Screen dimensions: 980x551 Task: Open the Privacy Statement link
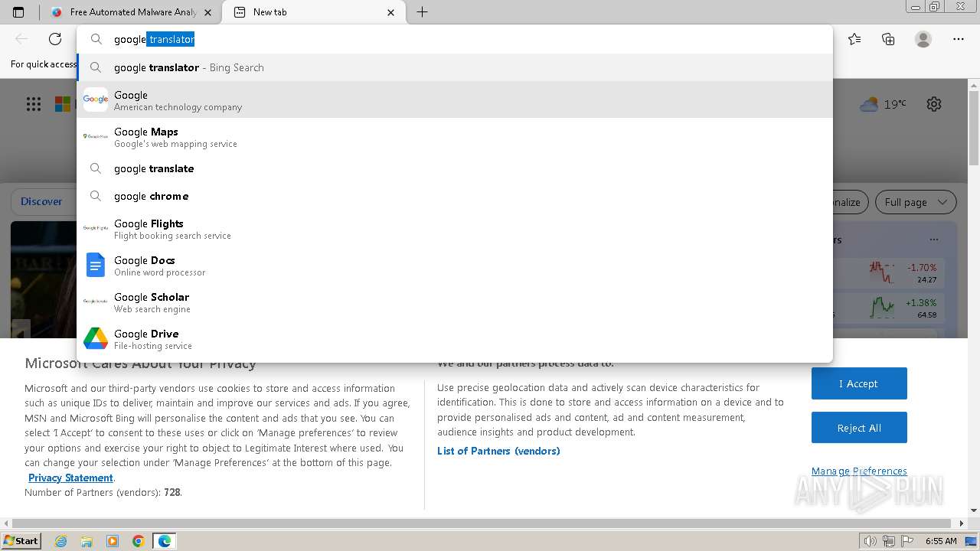[x=70, y=478]
